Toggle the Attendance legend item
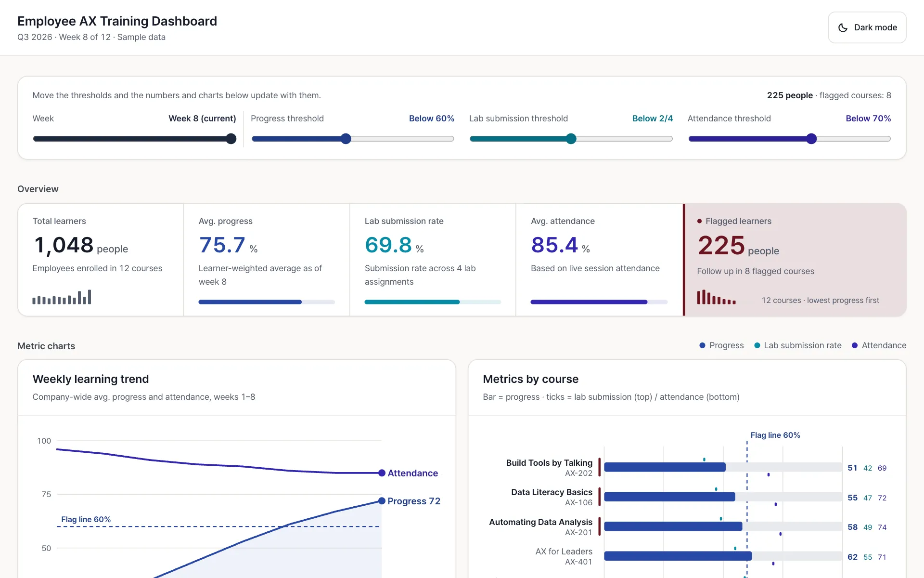Viewport: 924px width, 578px height. pos(879,345)
